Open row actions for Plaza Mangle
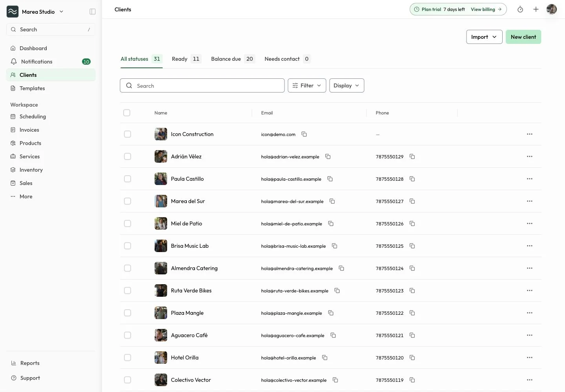Screen dimensions: 565x392 [x=530, y=313]
